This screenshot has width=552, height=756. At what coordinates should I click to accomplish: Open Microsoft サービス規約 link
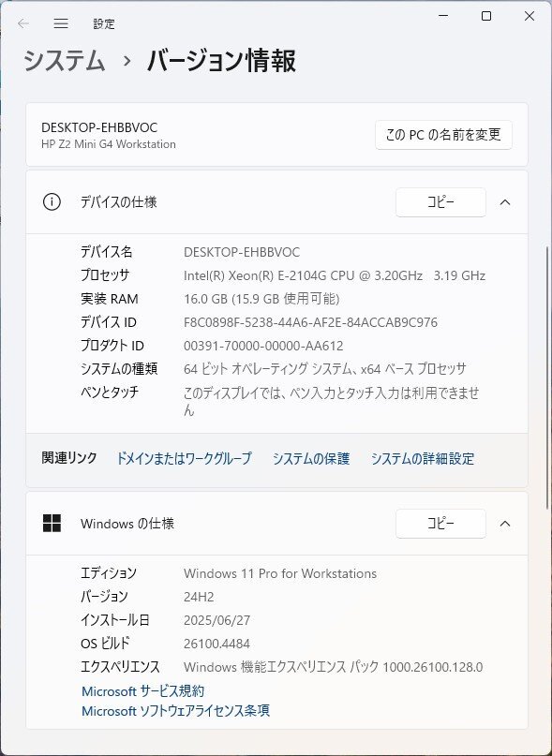coord(142,691)
